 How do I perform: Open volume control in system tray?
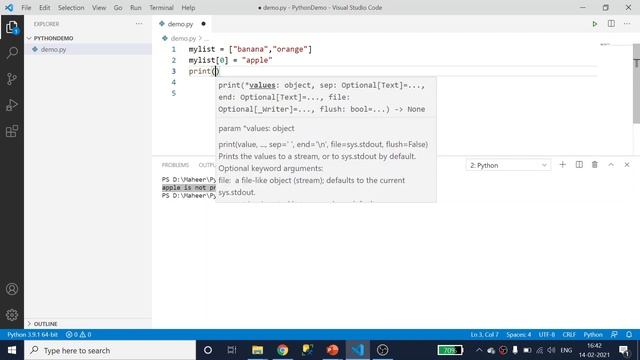pyautogui.click(x=552, y=350)
